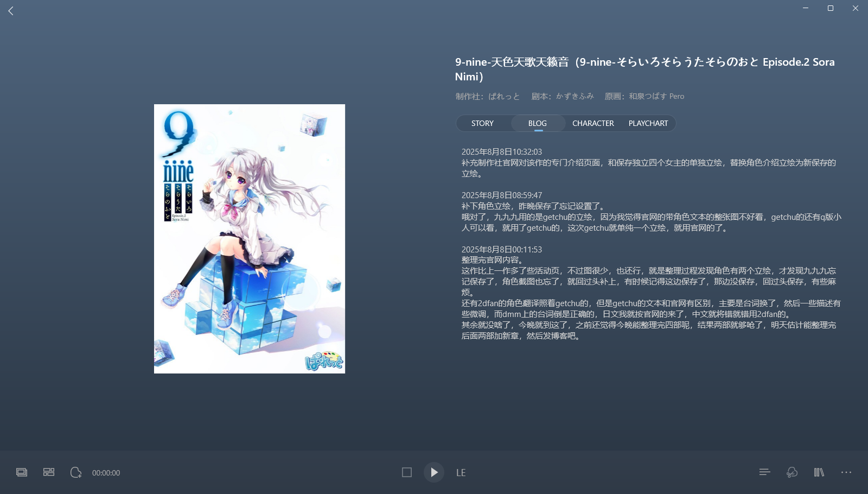Click the blog timestamp 2025年8月8日08:59:47
Viewport: 868px width, 494px height.
pos(502,195)
